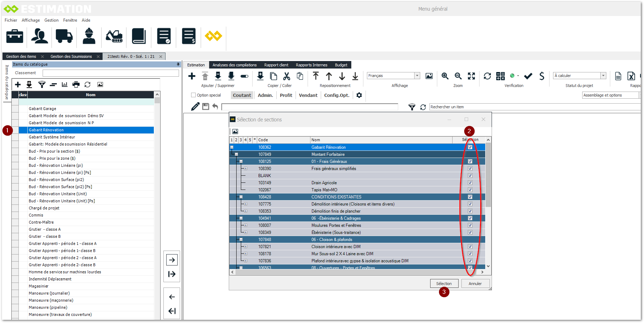This screenshot has height=323, width=644.
Task: Click the Sélection button in dialog
Action: (444, 284)
